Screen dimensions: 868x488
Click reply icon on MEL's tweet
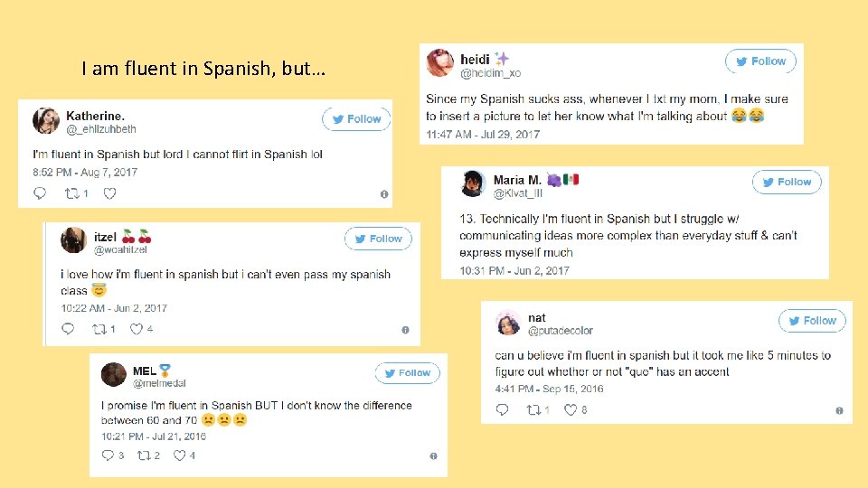(x=108, y=455)
